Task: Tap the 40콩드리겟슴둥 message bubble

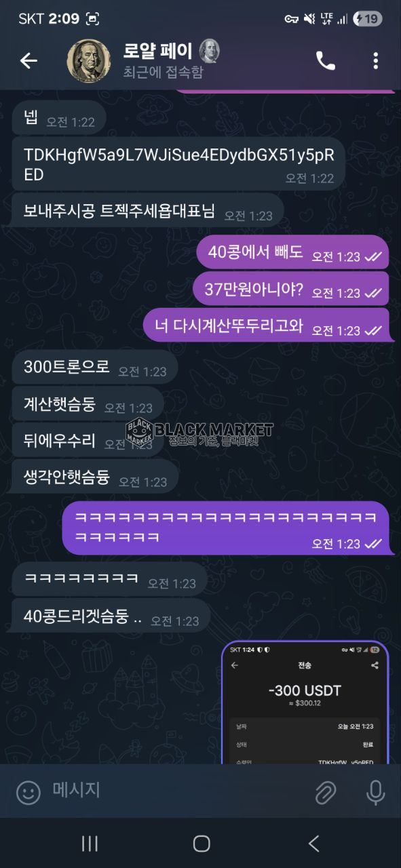Action: (x=111, y=617)
